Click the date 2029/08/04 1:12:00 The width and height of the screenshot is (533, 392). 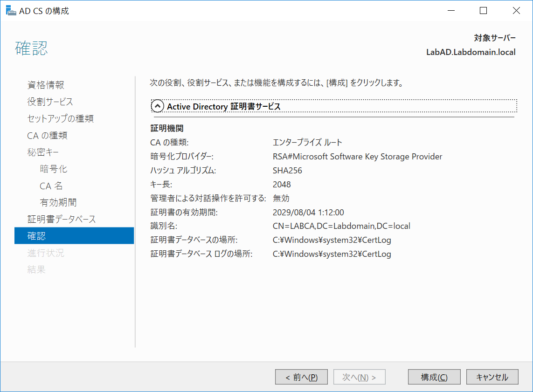(308, 212)
